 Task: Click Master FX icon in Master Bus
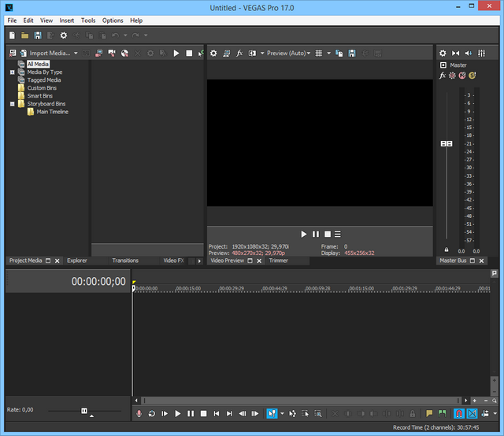tap(443, 76)
